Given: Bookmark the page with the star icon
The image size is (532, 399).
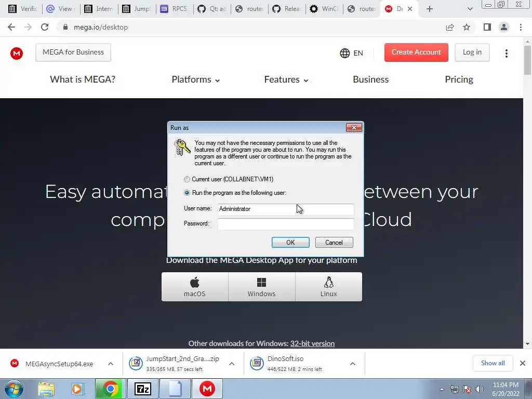Looking at the screenshot, I should coord(467,27).
